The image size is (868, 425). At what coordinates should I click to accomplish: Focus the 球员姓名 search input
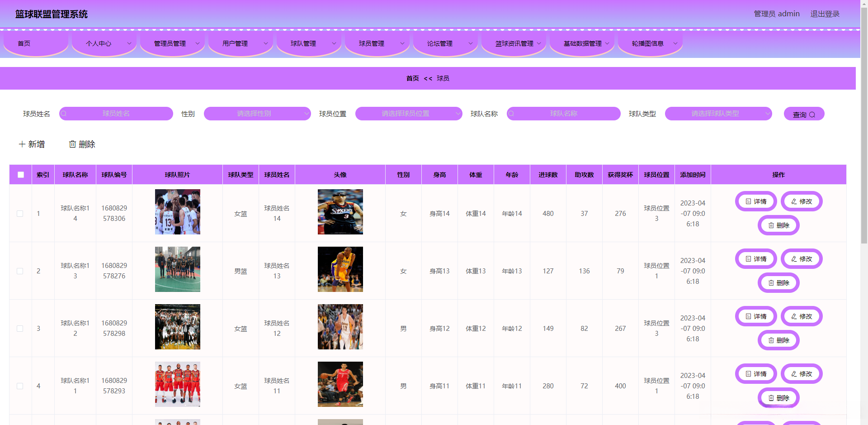[116, 114]
